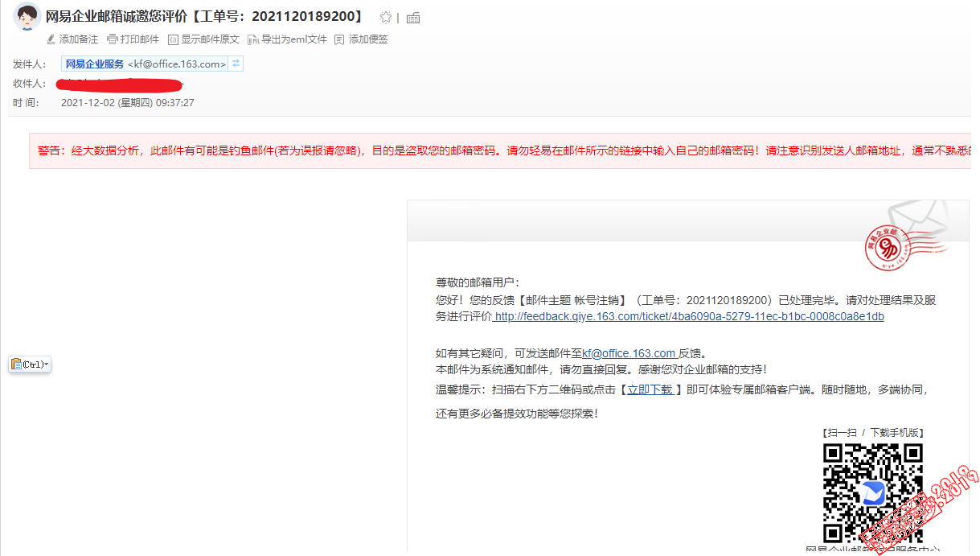The image size is (980, 556).
Task: Click the pencil icon of 添加备注
Action: [x=51, y=39]
